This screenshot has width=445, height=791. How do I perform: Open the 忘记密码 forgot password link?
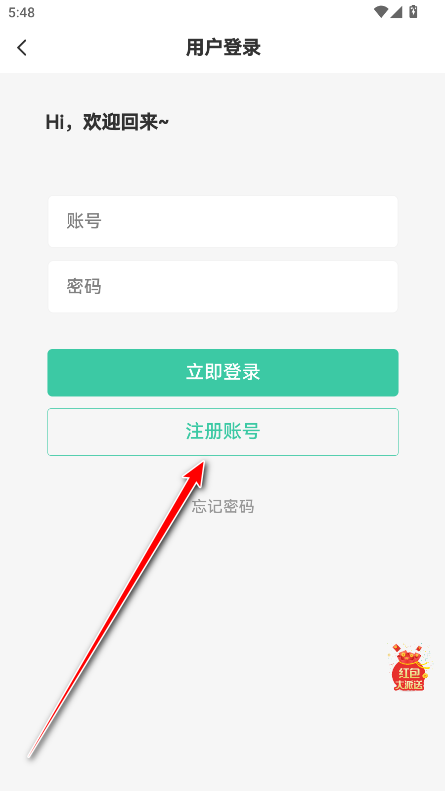coord(223,506)
